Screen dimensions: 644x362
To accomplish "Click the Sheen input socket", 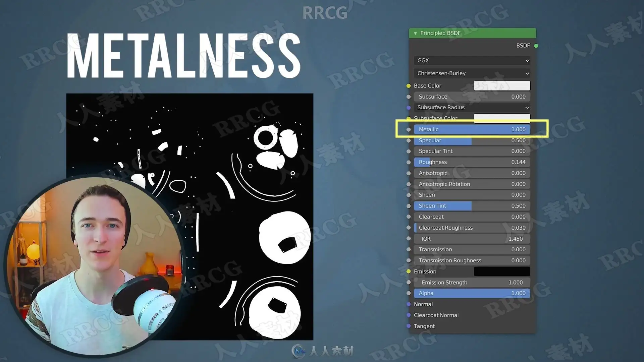I will pos(409,195).
